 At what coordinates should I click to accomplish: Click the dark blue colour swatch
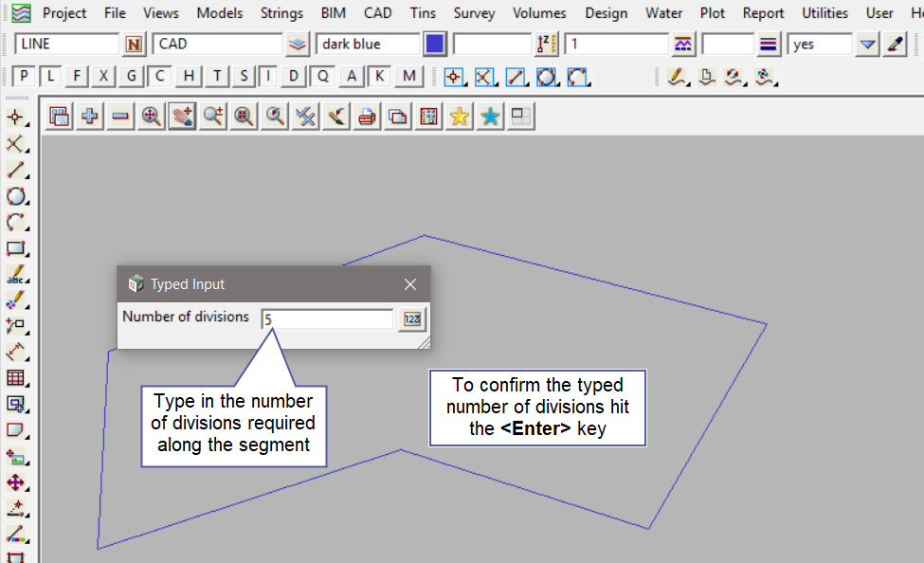(x=435, y=45)
